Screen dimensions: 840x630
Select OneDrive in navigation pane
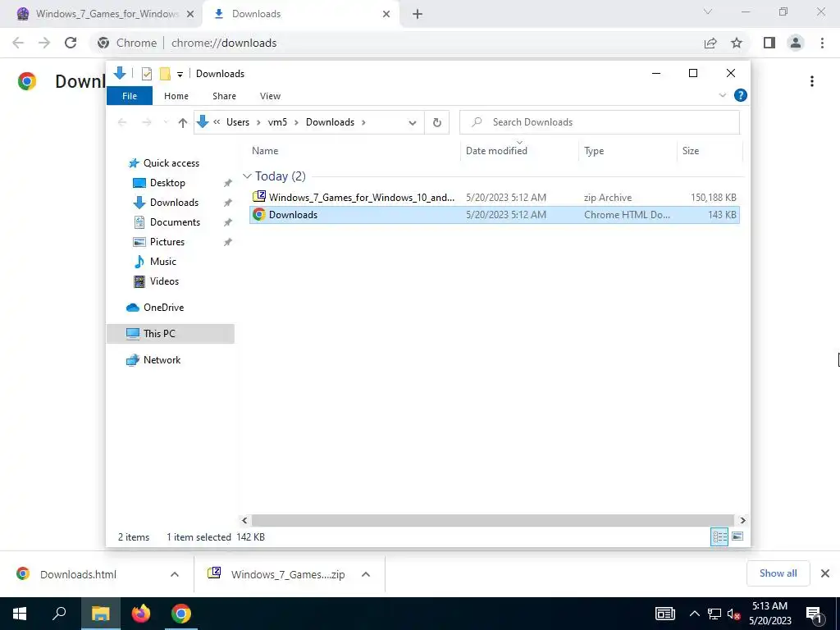[163, 308]
